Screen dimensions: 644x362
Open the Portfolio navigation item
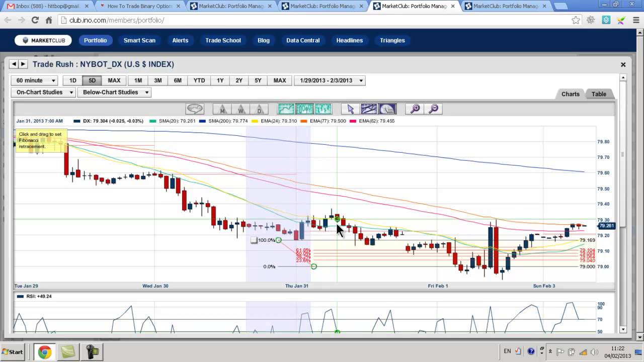pyautogui.click(x=95, y=40)
